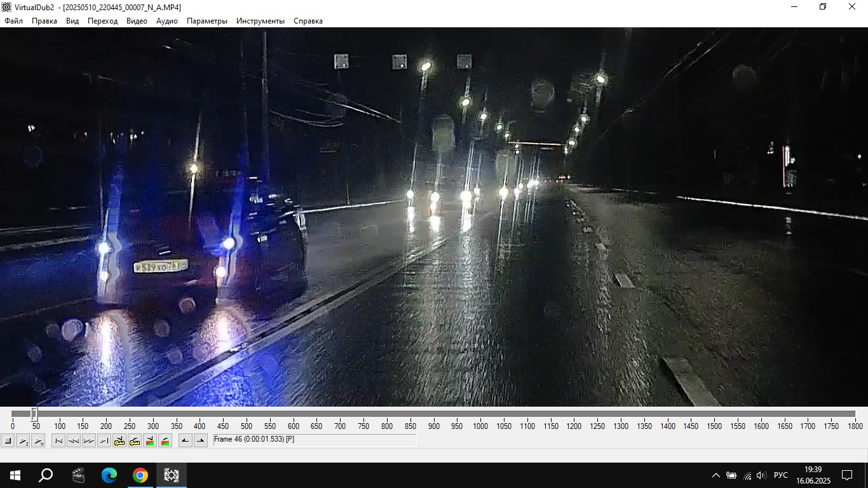Image resolution: width=868 pixels, height=488 pixels.
Task: Click the frame 900 mark on timeline
Action: [x=433, y=414]
